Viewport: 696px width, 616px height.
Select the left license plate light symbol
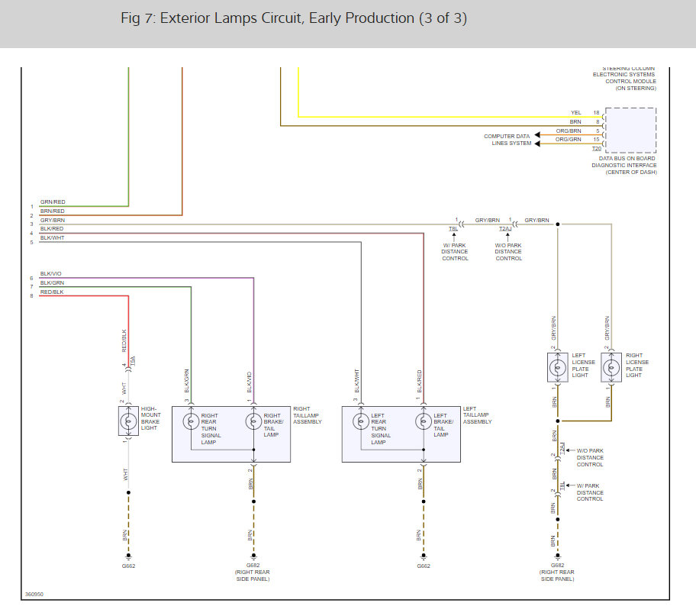[x=558, y=367]
